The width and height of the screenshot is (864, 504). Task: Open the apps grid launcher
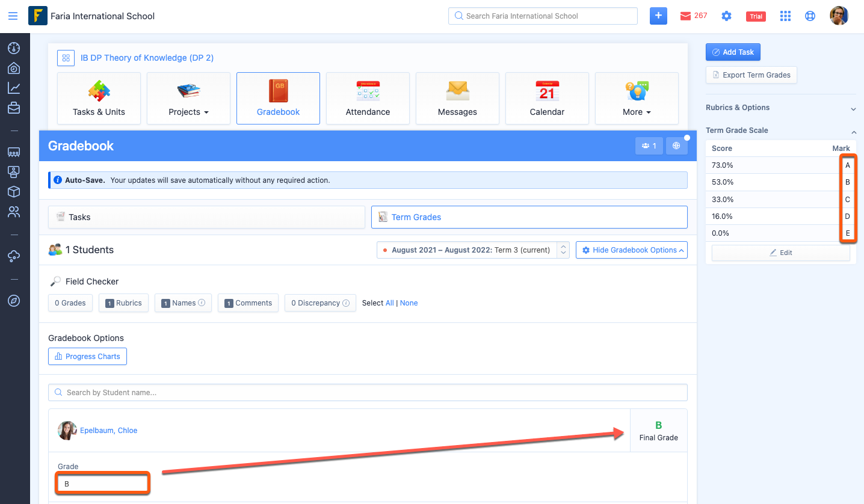point(785,16)
